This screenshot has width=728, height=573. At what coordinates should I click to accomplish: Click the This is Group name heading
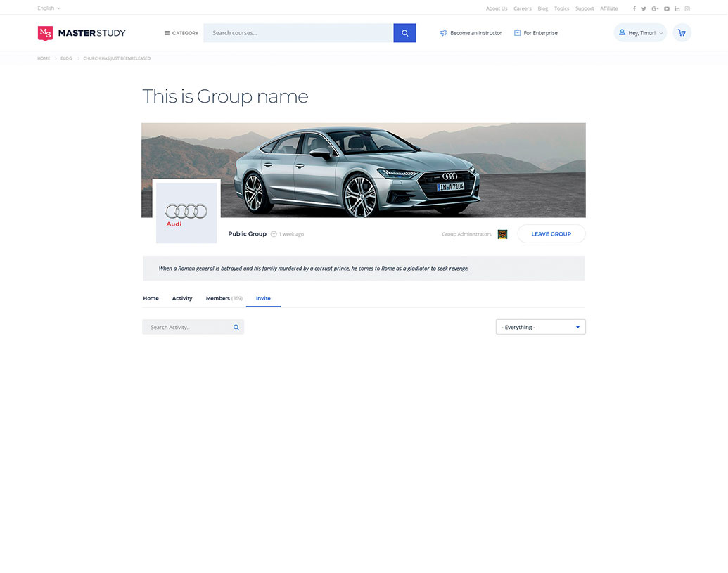225,96
